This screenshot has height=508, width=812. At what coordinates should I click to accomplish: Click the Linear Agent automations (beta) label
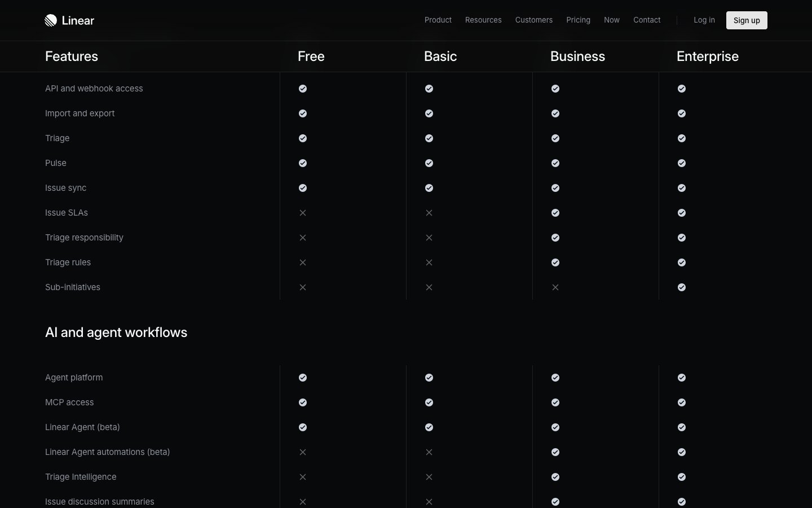point(107,452)
